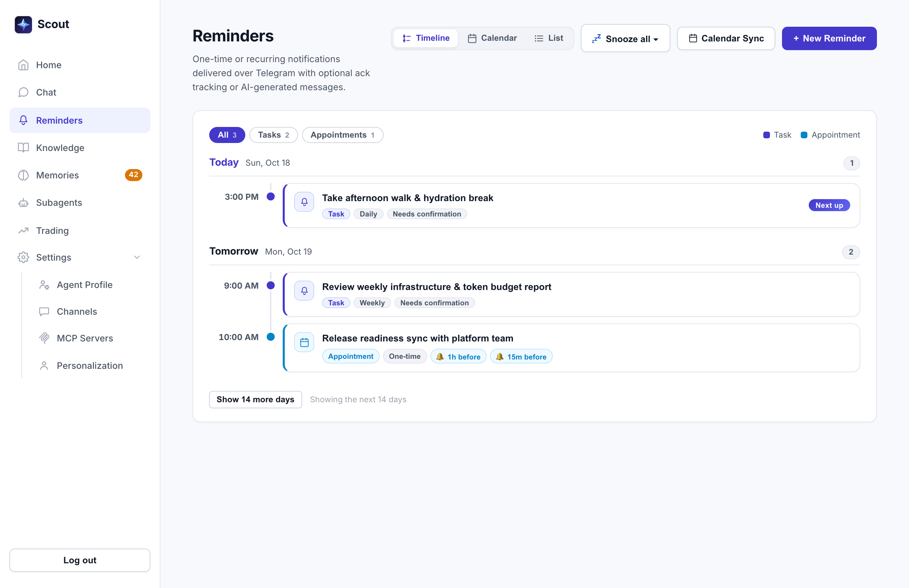Click the bell icon on afternoon walk card
Screen dimensions: 909x588
tap(304, 201)
